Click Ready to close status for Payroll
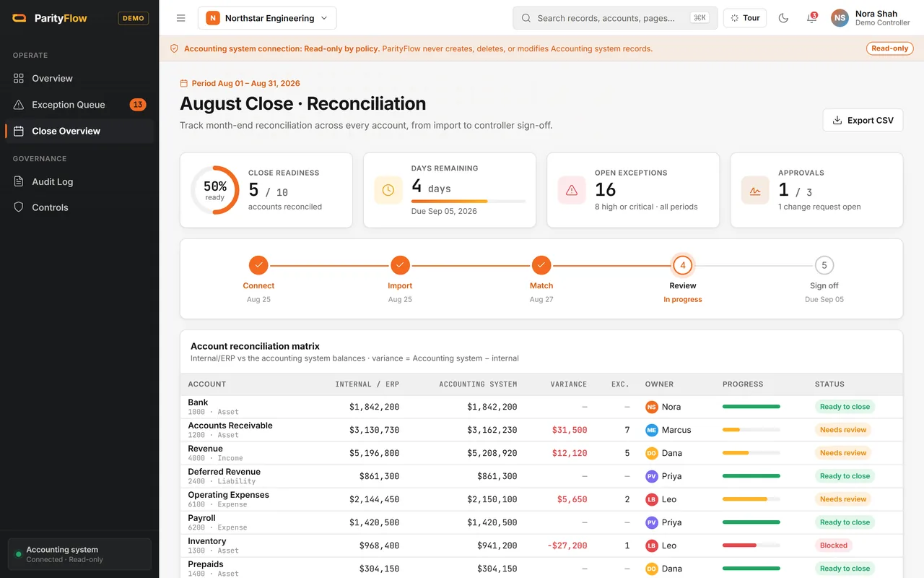Image resolution: width=924 pixels, height=578 pixels. [x=845, y=522]
